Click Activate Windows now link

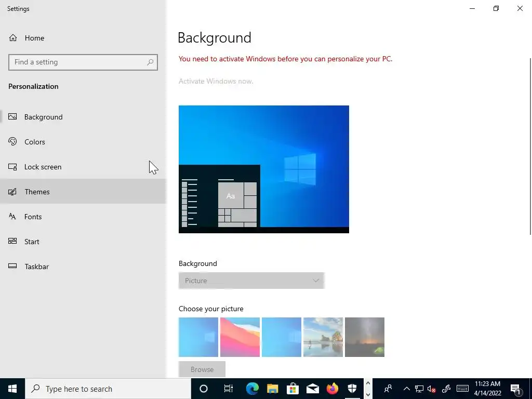(216, 82)
